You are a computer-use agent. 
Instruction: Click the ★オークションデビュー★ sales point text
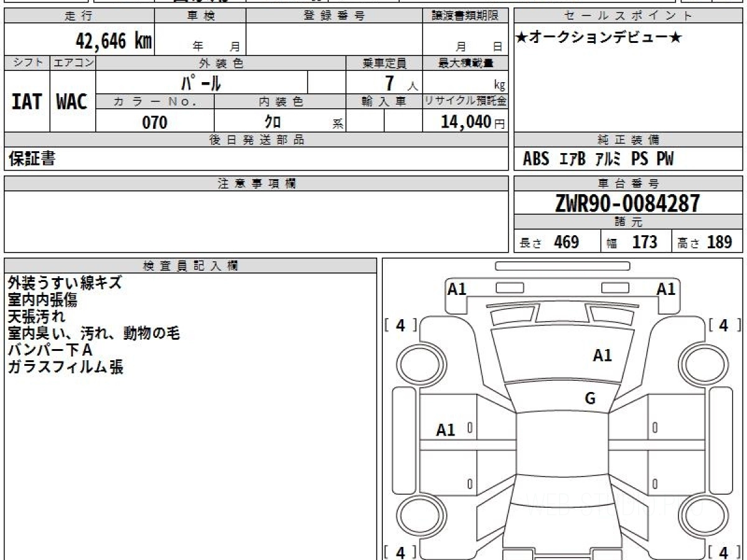599,39
